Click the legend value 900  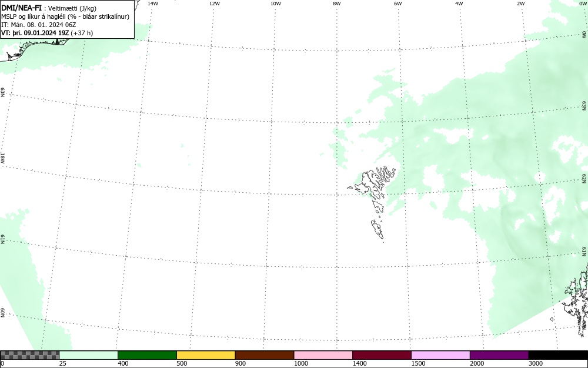[x=240, y=363]
